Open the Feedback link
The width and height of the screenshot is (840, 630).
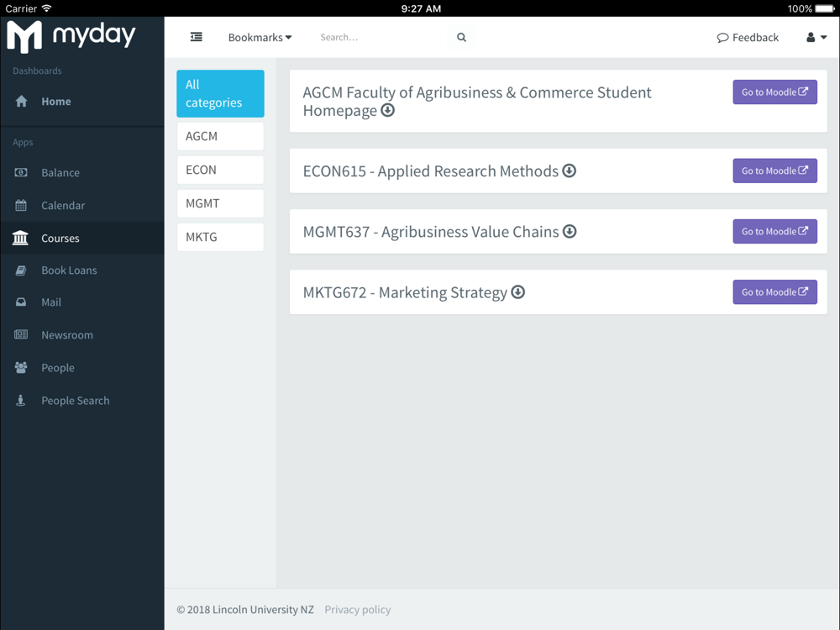(748, 38)
